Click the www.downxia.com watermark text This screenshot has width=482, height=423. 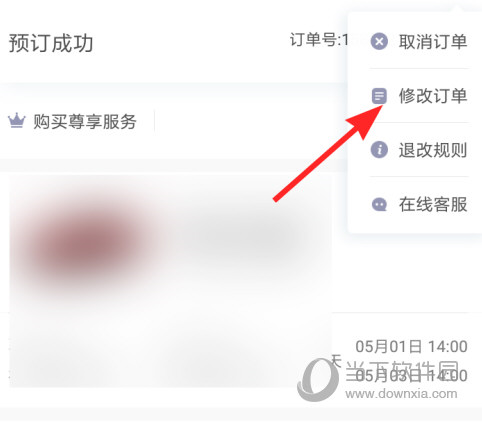(x=401, y=394)
